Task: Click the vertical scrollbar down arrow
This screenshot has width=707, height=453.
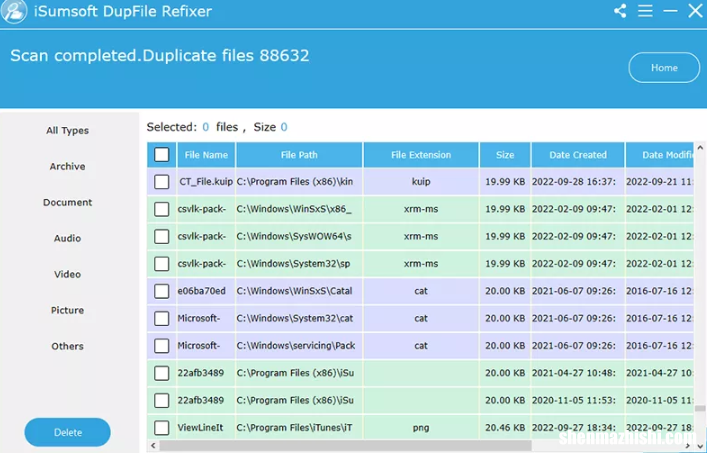Action: tap(700, 446)
